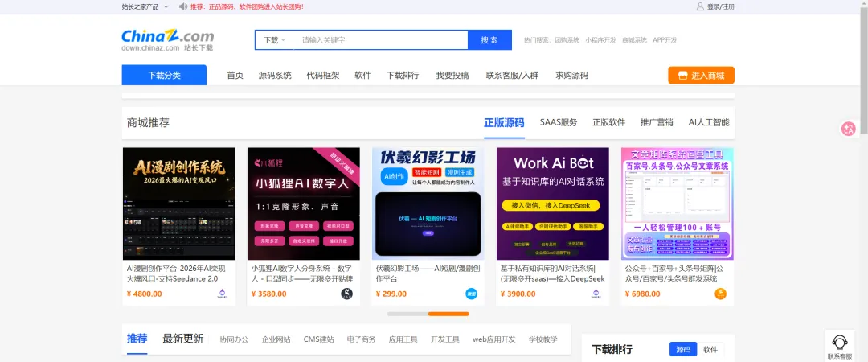This screenshot has height=362, width=868.
Task: Click hot search term 团购系统
Action: pos(567,40)
